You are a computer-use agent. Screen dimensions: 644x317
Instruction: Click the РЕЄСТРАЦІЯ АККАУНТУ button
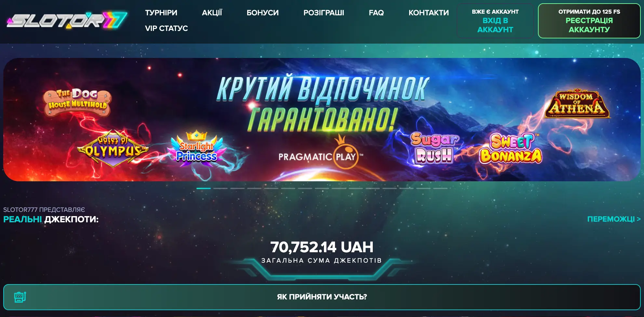click(589, 21)
